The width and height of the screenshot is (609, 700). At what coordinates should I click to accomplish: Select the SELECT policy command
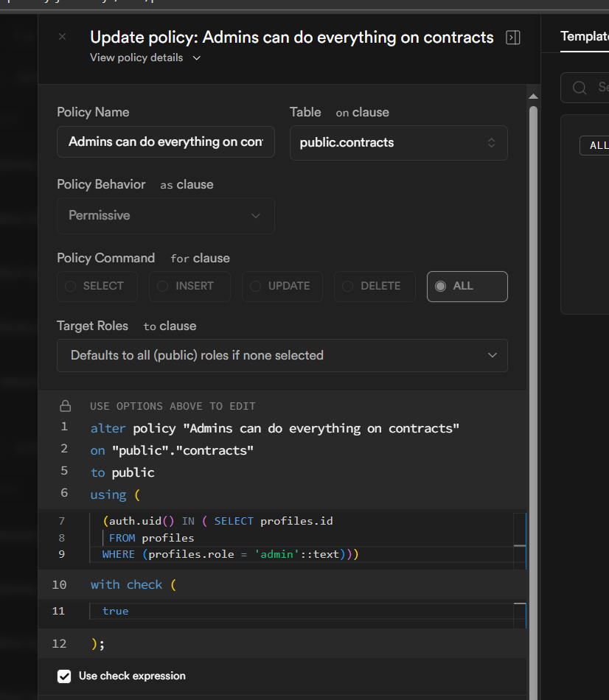(97, 287)
